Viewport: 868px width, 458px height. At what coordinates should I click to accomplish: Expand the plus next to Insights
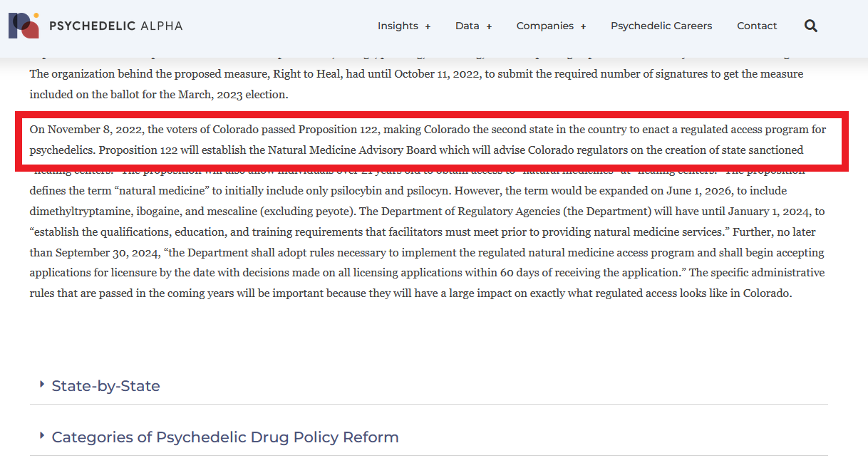click(x=428, y=26)
